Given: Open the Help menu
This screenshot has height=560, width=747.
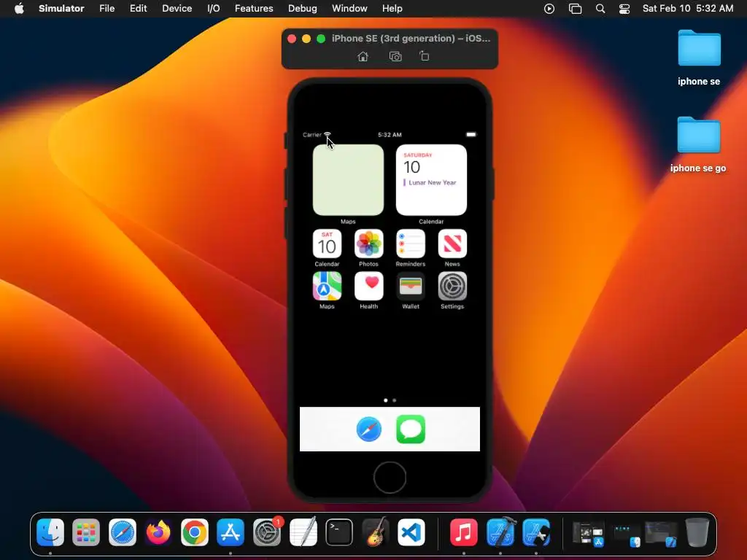Looking at the screenshot, I should 392,9.
